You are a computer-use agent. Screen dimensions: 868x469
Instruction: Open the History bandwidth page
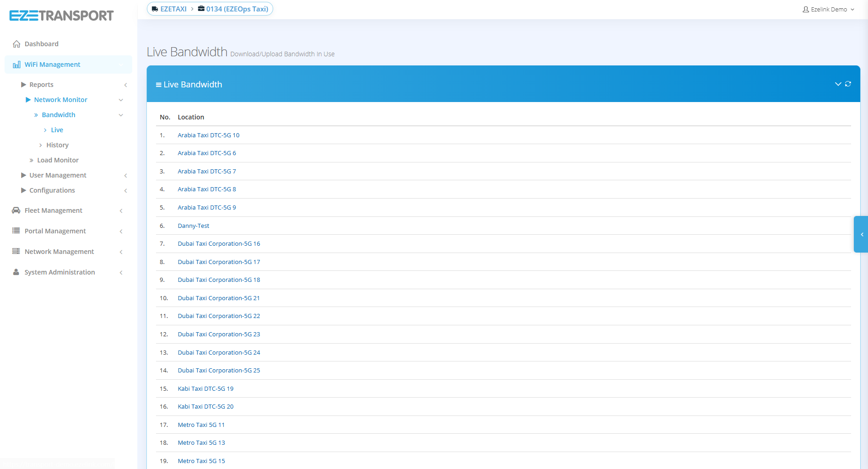[57, 145]
